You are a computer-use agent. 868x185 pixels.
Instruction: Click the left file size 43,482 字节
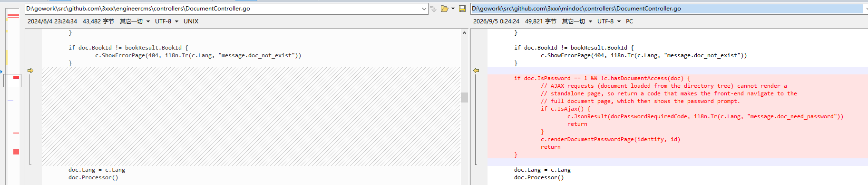tap(98, 21)
